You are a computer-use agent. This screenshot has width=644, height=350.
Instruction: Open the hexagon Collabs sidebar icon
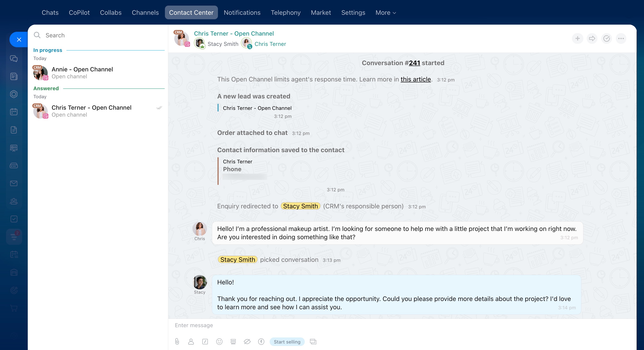tap(14, 94)
